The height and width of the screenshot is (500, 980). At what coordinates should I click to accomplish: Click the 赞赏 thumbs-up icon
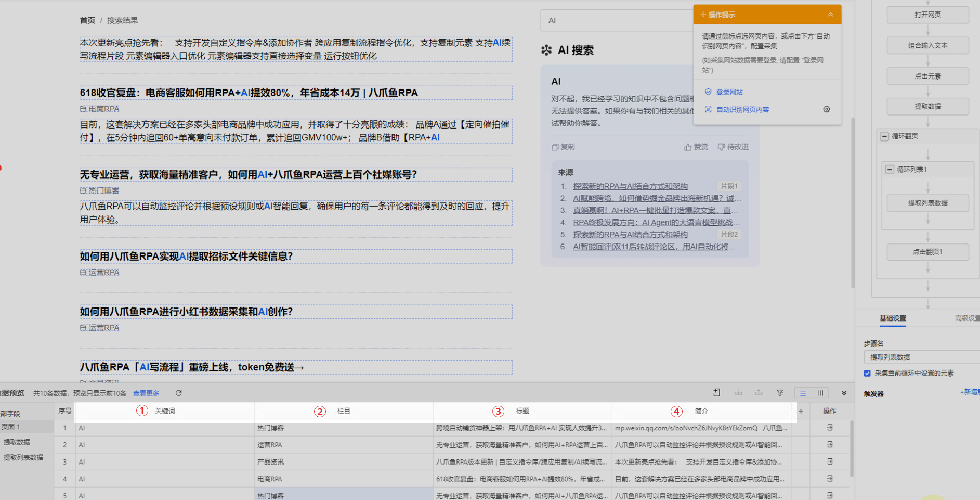(x=688, y=147)
